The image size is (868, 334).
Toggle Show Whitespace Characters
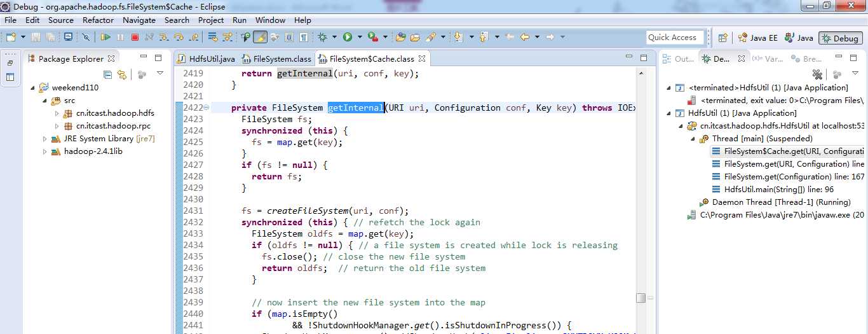coord(304,38)
